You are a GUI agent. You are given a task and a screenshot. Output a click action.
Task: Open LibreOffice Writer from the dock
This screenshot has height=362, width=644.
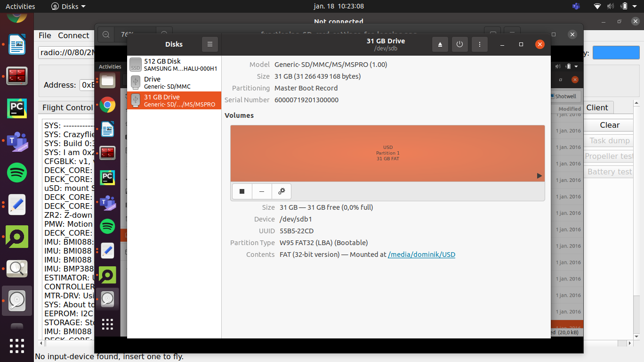(x=17, y=45)
